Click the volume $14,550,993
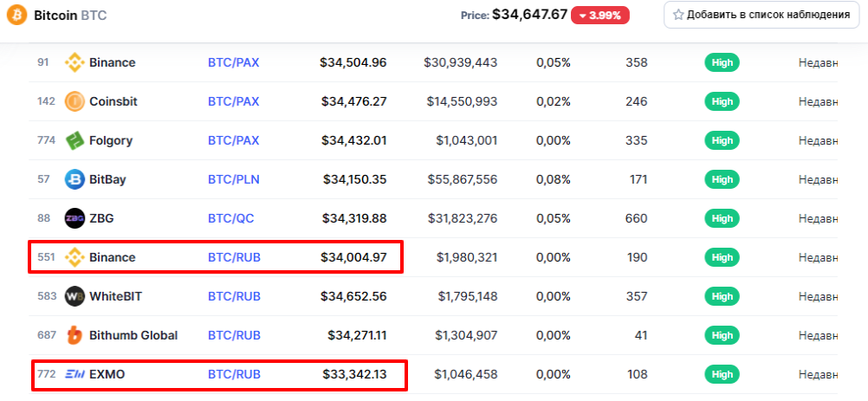This screenshot has height=401, width=868. click(463, 102)
